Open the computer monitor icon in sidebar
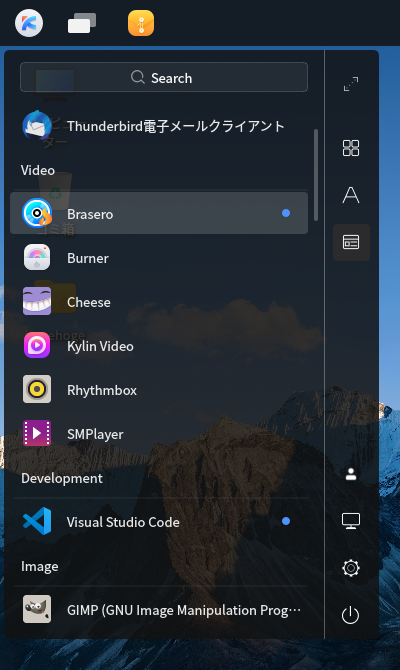The width and height of the screenshot is (400, 670). click(351, 521)
